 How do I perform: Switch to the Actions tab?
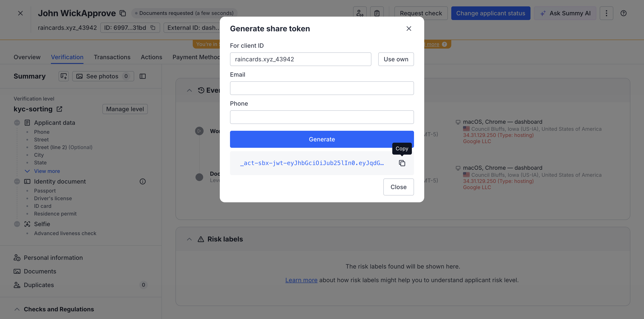tap(151, 57)
